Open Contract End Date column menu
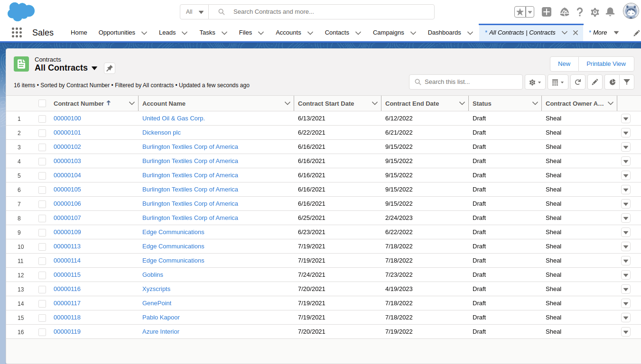The height and width of the screenshot is (364, 641). tap(462, 103)
